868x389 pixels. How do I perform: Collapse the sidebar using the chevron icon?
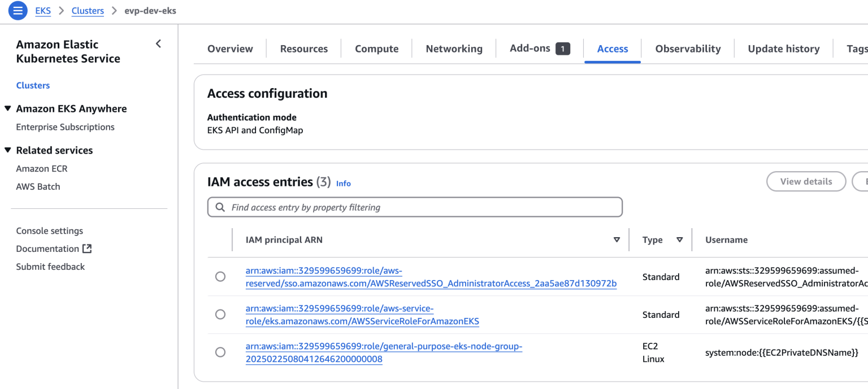click(x=158, y=43)
